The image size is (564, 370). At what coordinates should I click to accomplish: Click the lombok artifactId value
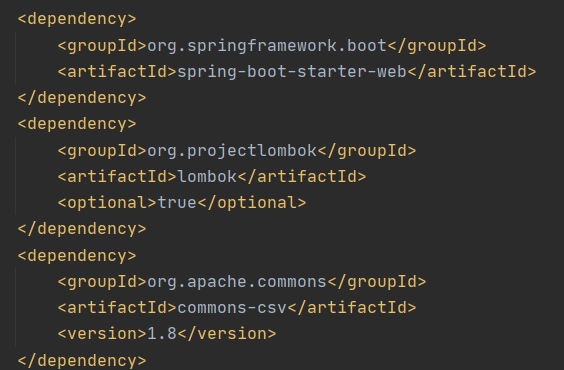pos(207,177)
